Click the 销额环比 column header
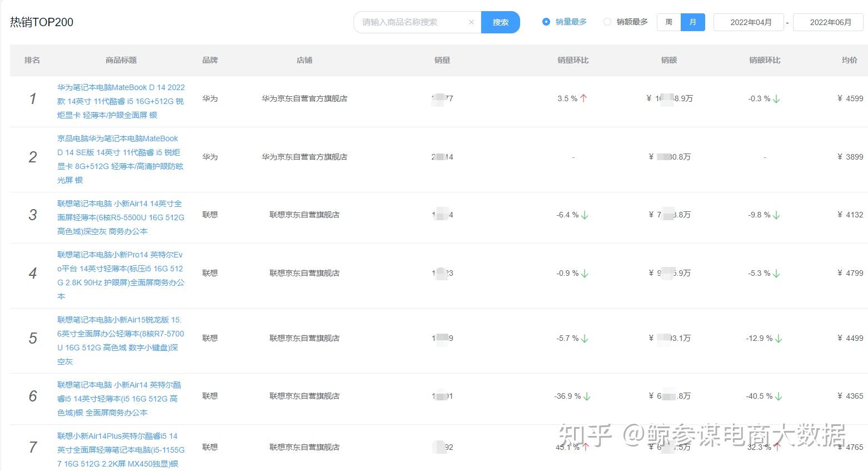Viewport: 868px width, 471px height. point(765,60)
